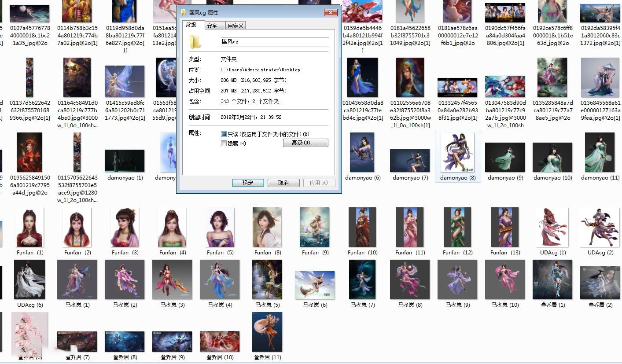Select file starting with 01332457f4565
Image resolution: width=622 pixels, height=364 pixels.
point(457,88)
